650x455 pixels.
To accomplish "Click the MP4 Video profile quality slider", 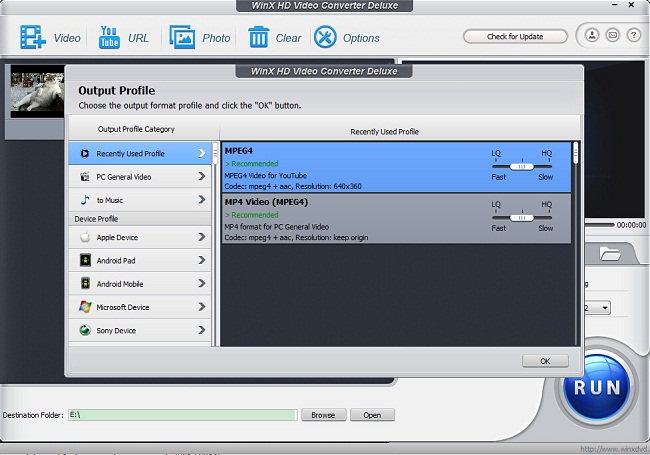I will (522, 218).
